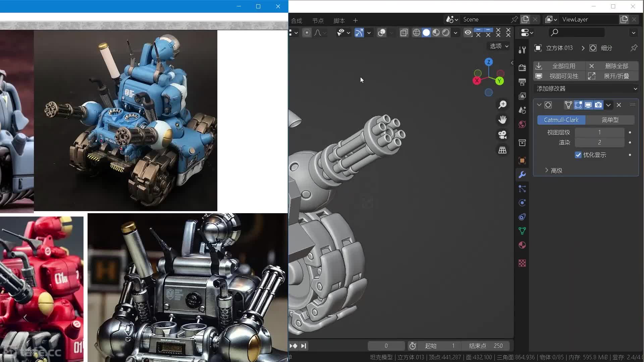Toggle modifier render camera visibility
The image size is (644, 362).
tap(598, 105)
